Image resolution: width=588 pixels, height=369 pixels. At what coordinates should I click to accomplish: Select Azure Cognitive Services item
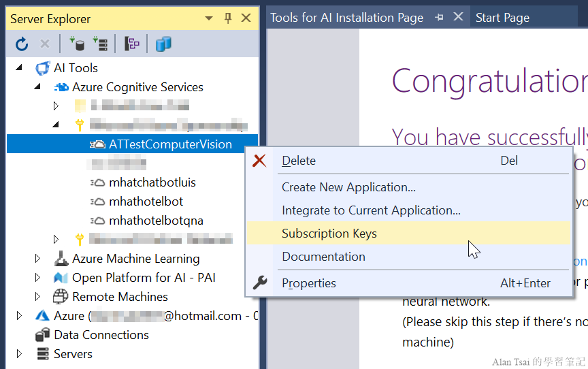click(137, 87)
